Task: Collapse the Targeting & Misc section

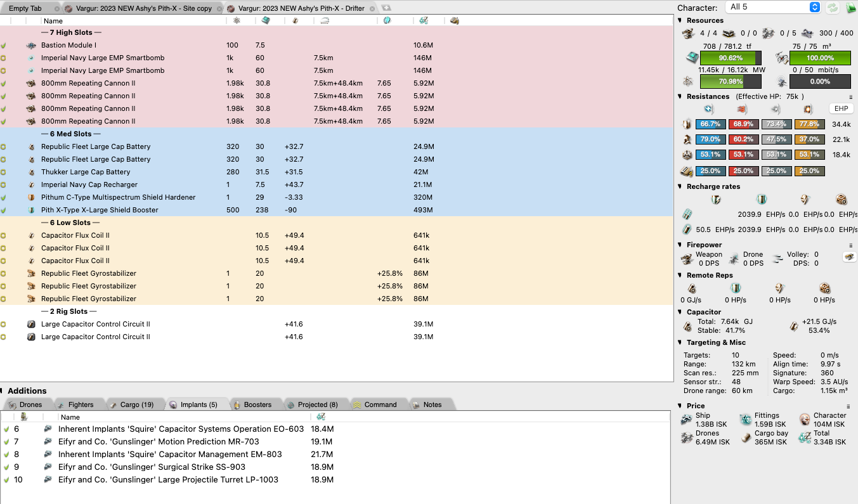Action: [680, 342]
